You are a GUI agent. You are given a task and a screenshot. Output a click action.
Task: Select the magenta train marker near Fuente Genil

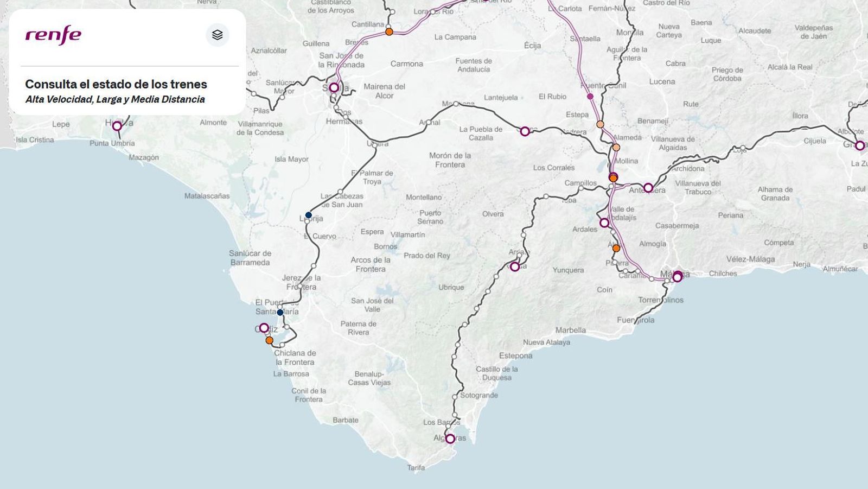click(x=589, y=96)
